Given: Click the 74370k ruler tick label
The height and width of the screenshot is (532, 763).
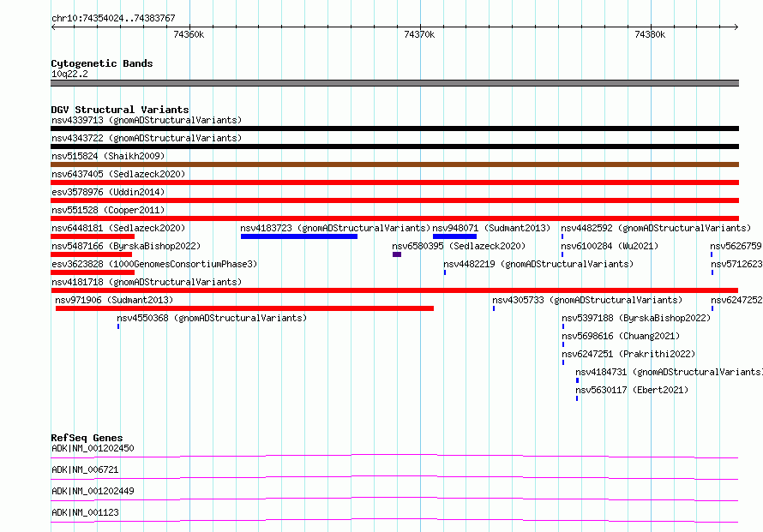Looking at the screenshot, I should (x=419, y=34).
